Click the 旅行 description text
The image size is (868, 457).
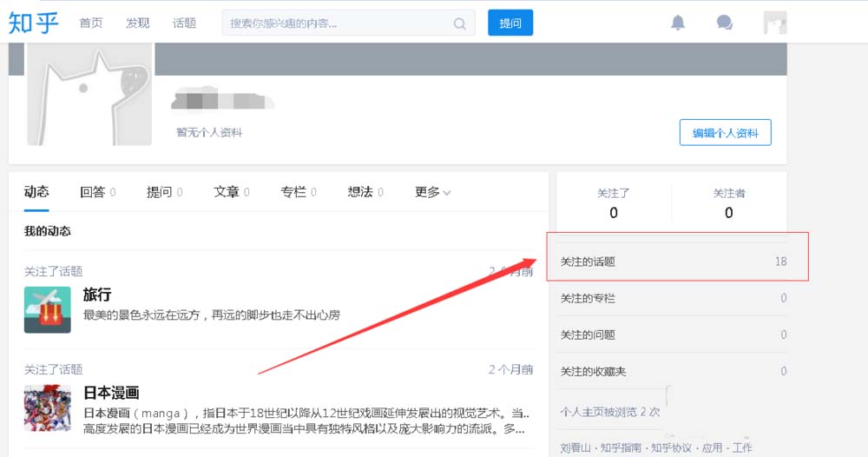click(x=212, y=315)
